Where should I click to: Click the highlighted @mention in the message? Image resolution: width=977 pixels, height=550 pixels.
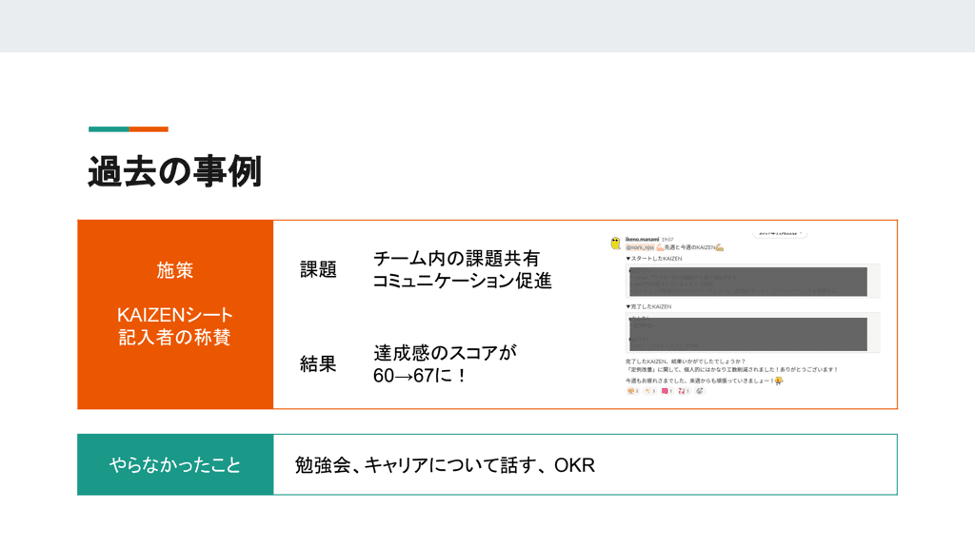641,247
